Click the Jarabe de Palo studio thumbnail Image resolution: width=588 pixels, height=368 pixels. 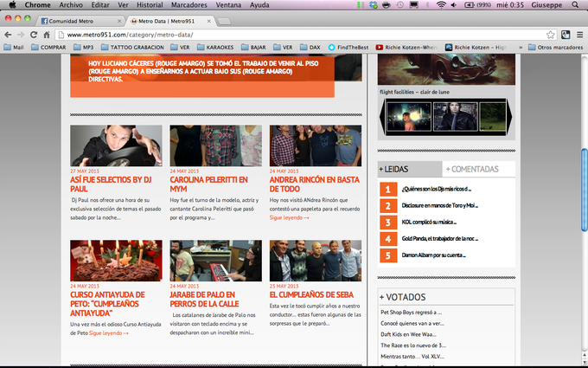pyautogui.click(x=216, y=261)
